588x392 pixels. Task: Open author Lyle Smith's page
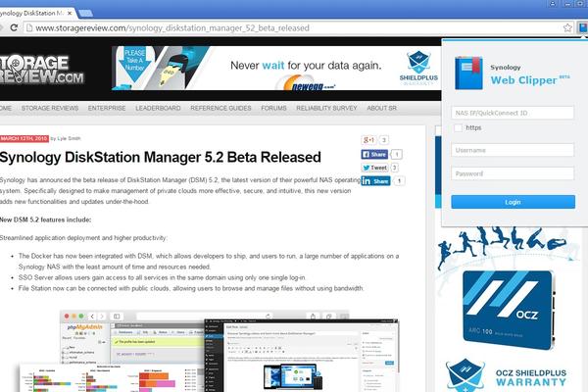pos(69,138)
